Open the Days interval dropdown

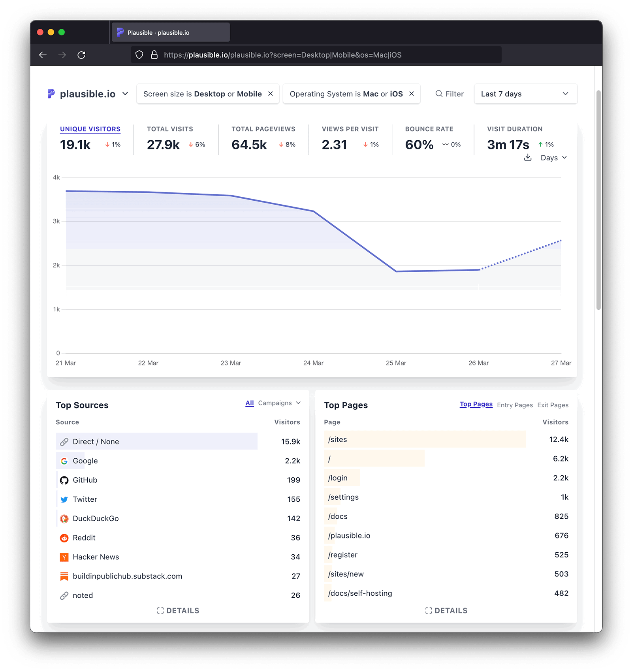(553, 158)
